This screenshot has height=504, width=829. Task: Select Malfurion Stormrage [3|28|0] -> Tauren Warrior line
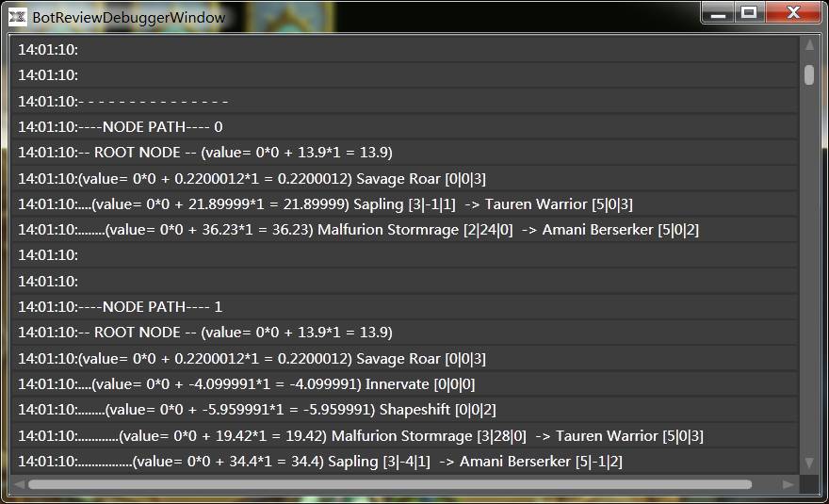(x=404, y=436)
